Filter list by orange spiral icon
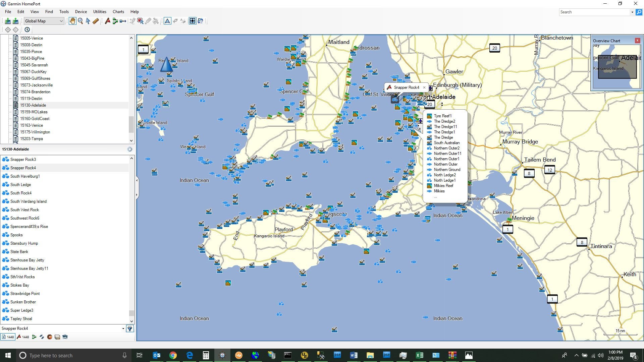Image resolution: width=644 pixels, height=362 pixels. point(50,337)
